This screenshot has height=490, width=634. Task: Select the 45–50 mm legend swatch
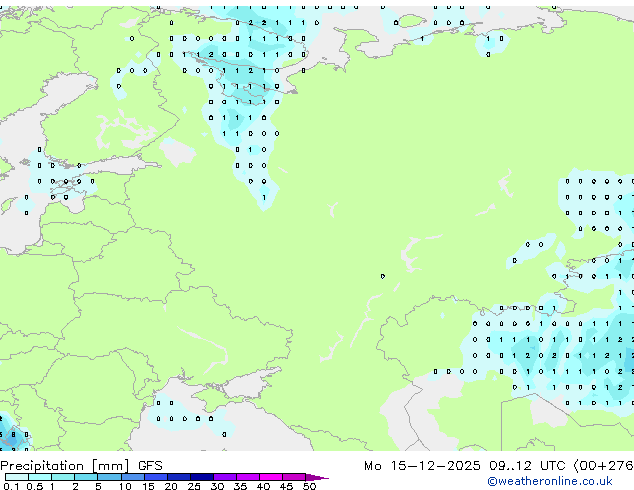pyautogui.click(x=294, y=477)
